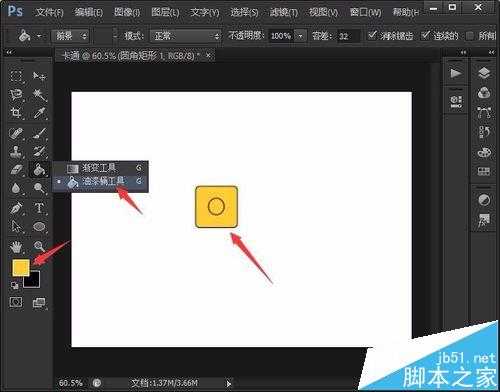Enable the 所有图层 all layers checkbox
This screenshot has height=392, width=500.
point(470,35)
